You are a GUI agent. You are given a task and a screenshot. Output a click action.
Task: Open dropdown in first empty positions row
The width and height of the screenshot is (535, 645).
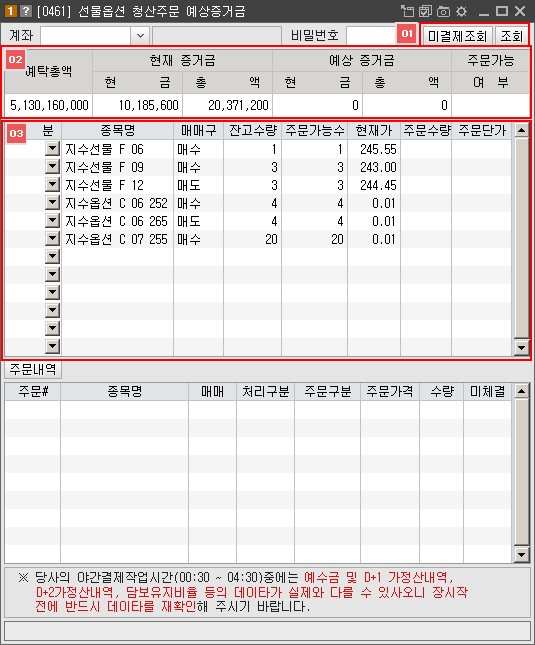click(x=53, y=257)
